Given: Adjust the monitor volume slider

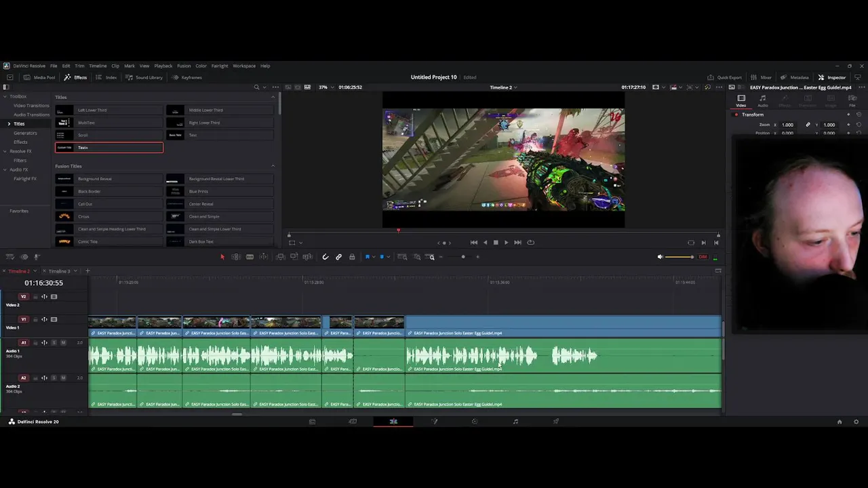Looking at the screenshot, I should (679, 257).
